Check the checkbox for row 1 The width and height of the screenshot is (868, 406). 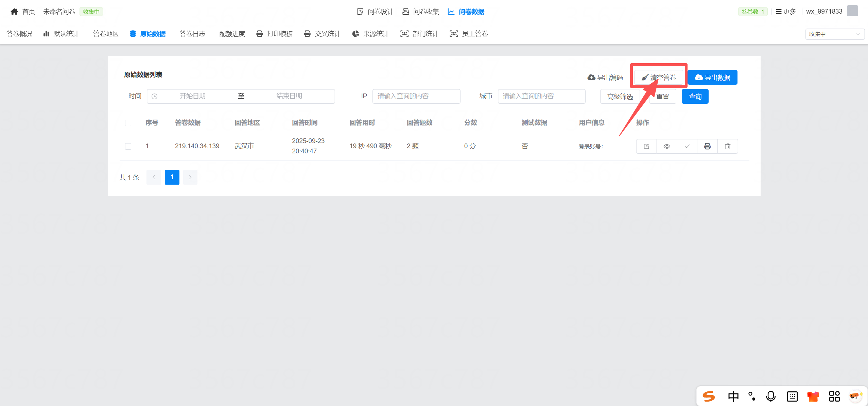(x=128, y=146)
